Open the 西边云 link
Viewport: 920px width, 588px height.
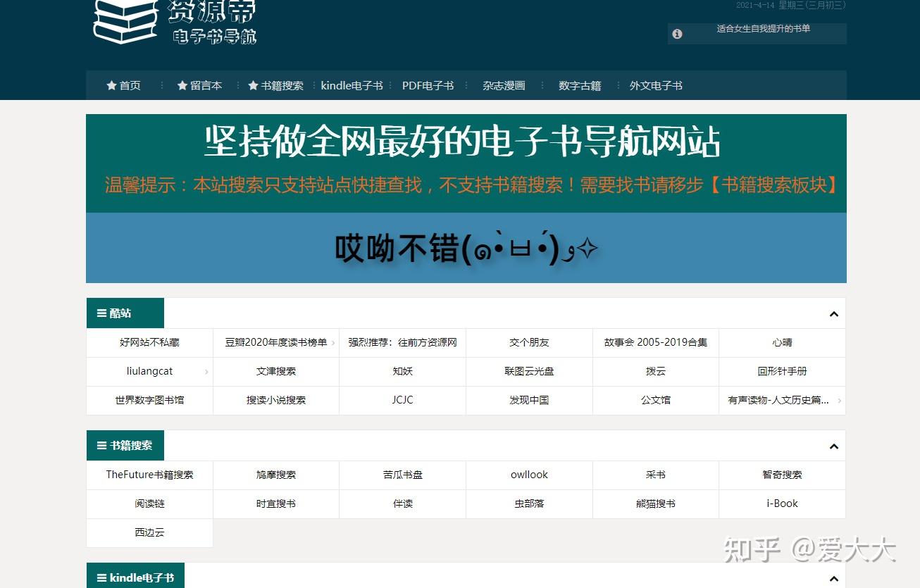pos(149,532)
